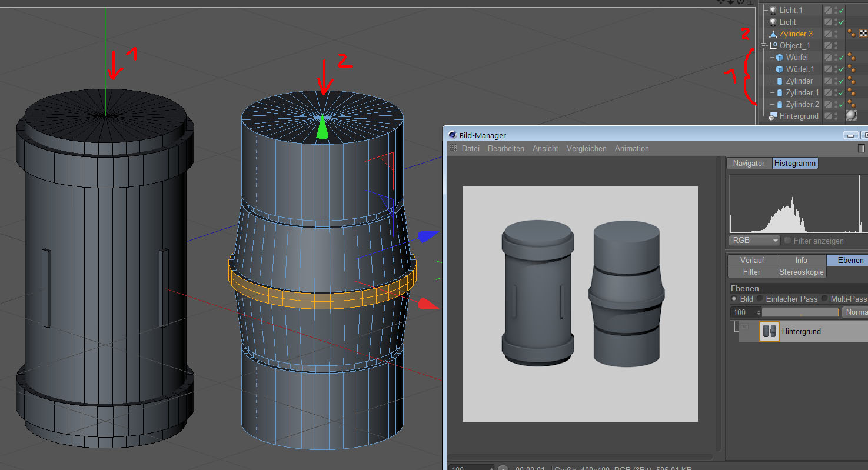868x470 pixels.
Task: Click the Zylinder.1 cylinder icon
Action: (780, 93)
